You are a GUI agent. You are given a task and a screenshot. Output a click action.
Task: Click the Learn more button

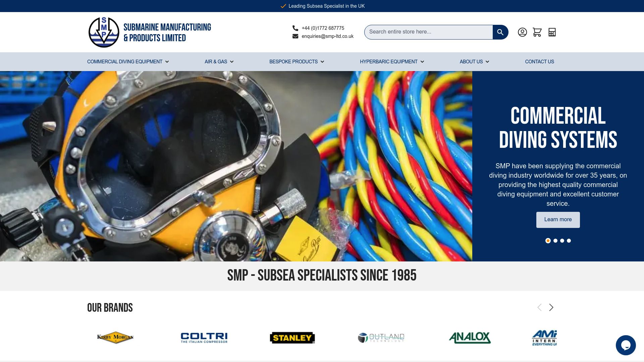(558, 220)
